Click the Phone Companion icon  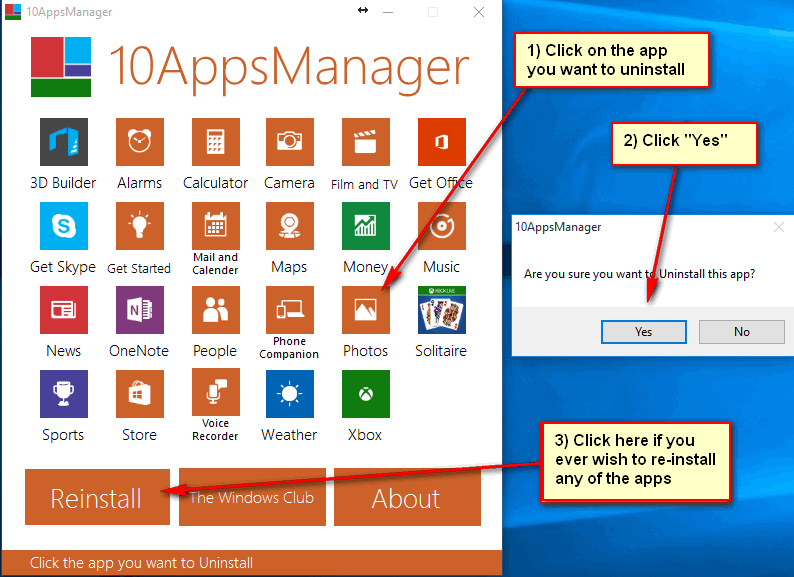[290, 310]
